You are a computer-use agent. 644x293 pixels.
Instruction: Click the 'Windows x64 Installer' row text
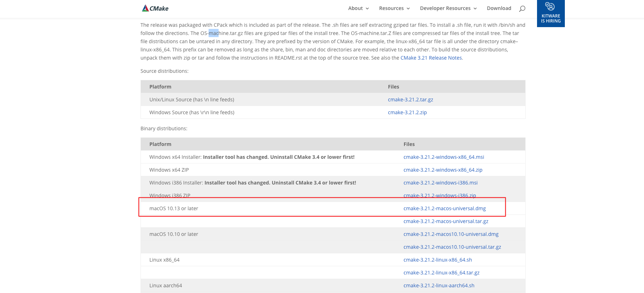(x=252, y=157)
